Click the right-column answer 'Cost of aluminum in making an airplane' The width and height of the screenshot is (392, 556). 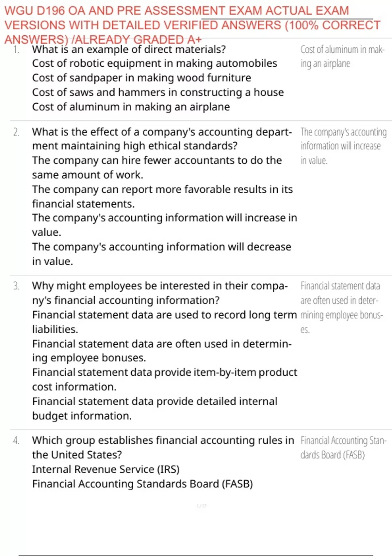coord(342,56)
